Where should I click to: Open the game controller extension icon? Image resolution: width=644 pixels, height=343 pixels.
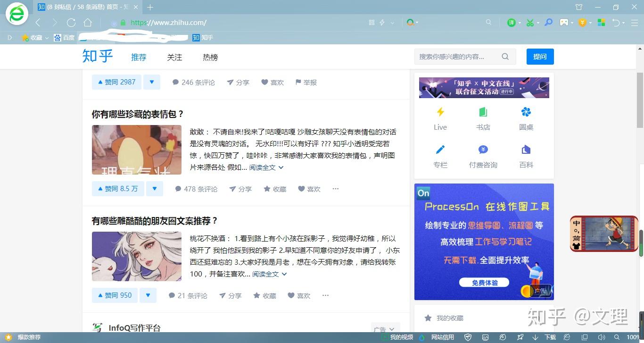[x=564, y=23]
